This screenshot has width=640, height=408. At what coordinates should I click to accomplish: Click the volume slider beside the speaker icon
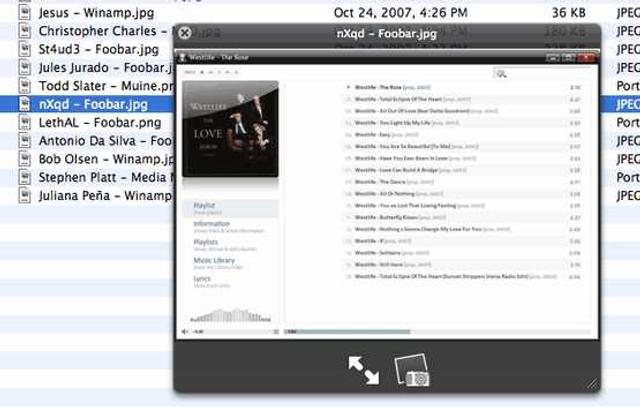click(233, 332)
